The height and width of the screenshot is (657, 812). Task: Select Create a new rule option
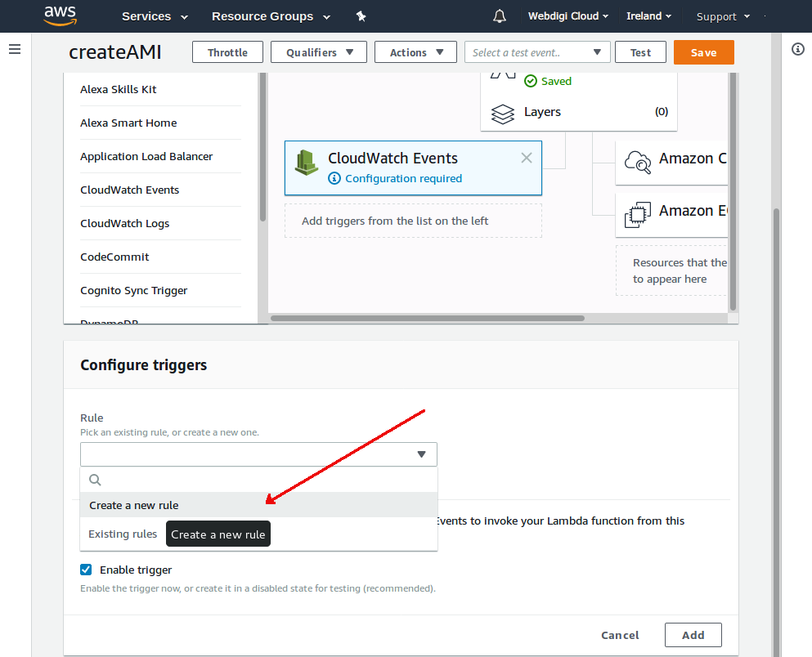click(x=259, y=505)
